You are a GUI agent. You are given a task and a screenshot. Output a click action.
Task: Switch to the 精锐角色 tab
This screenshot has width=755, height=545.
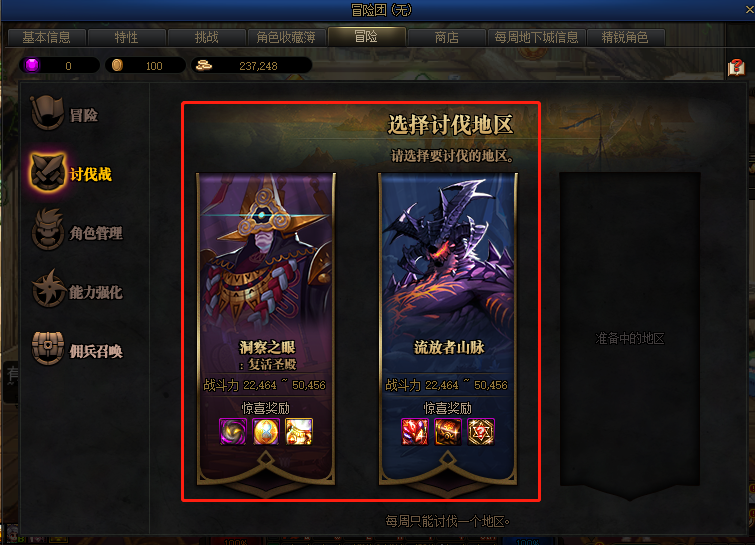pyautogui.click(x=625, y=37)
